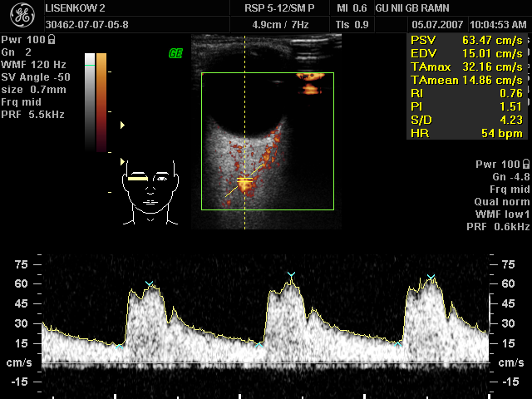Click the MI 0.6 value
This screenshot has height=399, width=532.
coord(352,8)
